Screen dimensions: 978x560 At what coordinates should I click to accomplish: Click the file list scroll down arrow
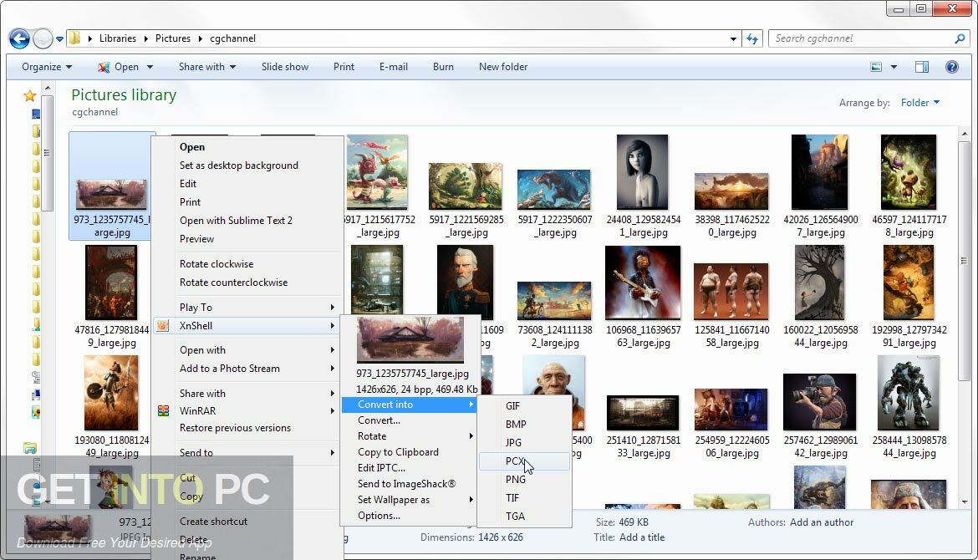965,502
